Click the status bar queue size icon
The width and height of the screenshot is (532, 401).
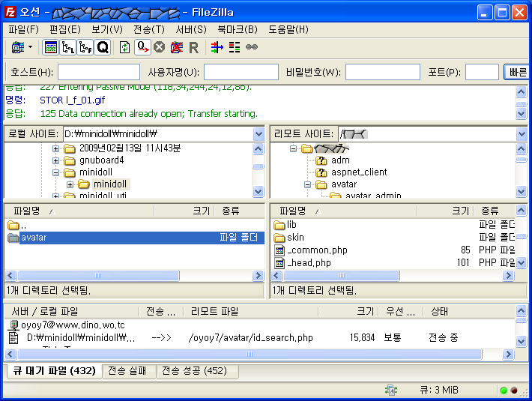[391, 391]
